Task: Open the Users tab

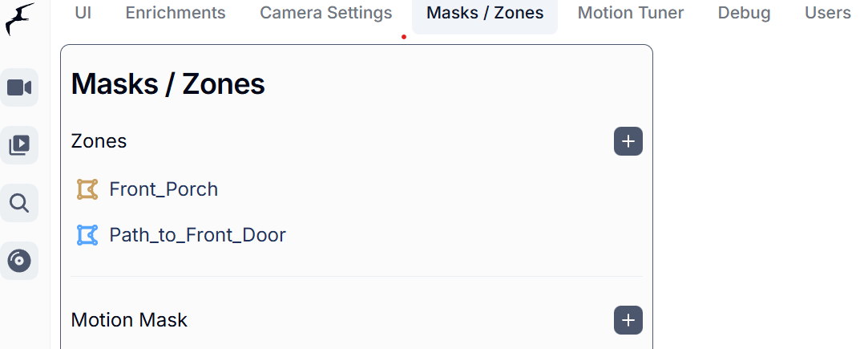Action: [827, 13]
